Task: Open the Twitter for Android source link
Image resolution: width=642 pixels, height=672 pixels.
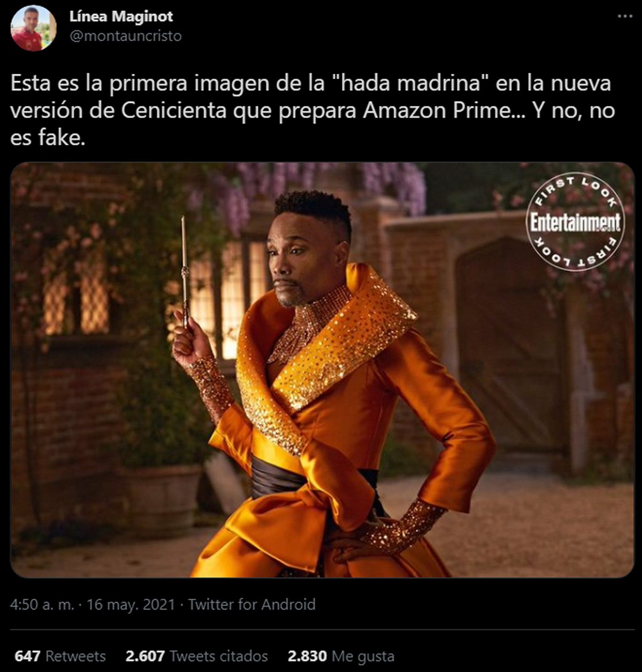Action: pyautogui.click(x=251, y=605)
